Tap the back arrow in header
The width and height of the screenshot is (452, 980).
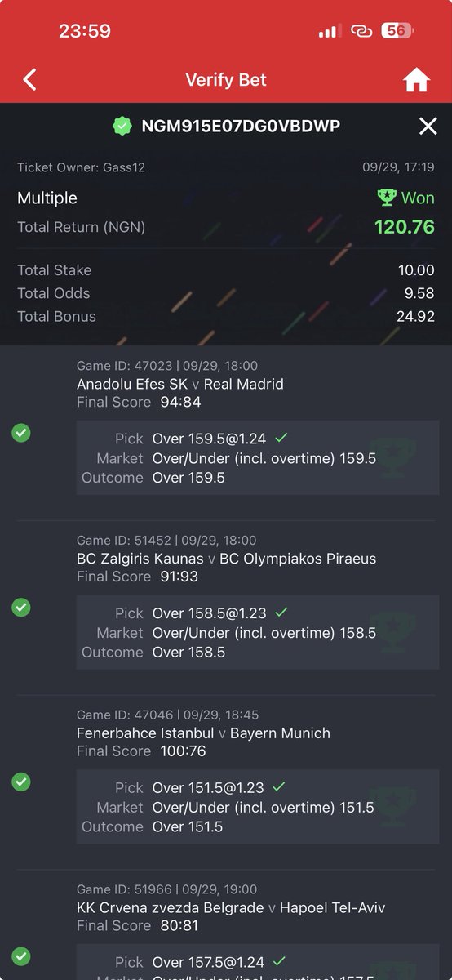[x=30, y=80]
